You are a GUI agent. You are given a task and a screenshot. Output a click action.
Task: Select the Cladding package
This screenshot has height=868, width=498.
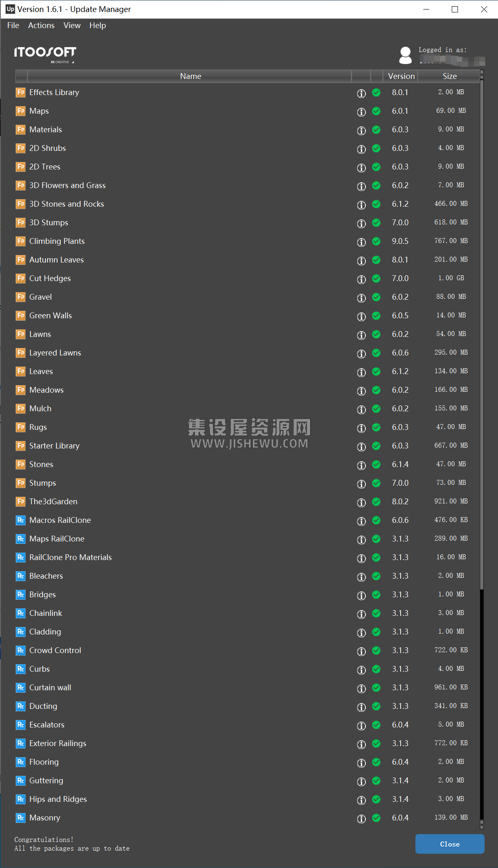247,632
